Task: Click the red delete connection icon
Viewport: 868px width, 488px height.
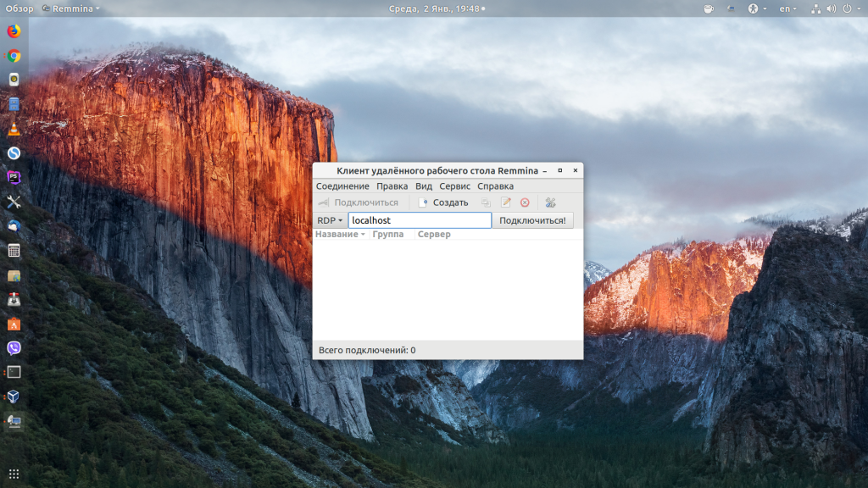Action: click(525, 202)
